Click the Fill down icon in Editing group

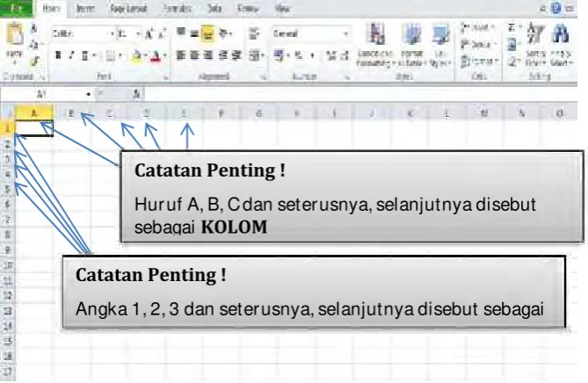[512, 45]
